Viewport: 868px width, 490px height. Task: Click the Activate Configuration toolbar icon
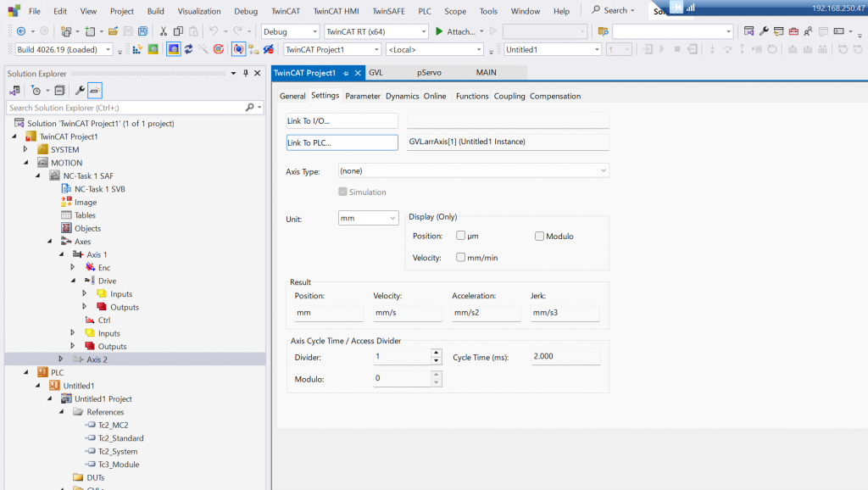pos(136,49)
